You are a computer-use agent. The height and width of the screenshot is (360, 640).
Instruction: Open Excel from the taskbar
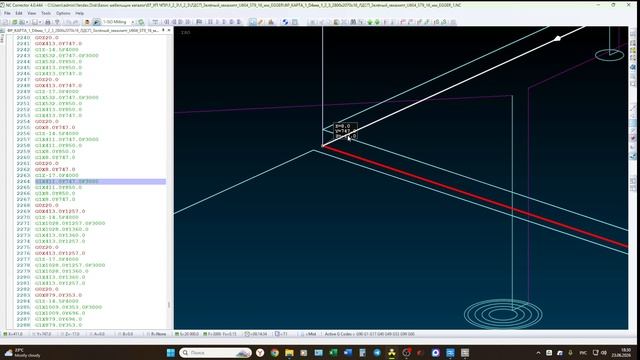click(333, 353)
